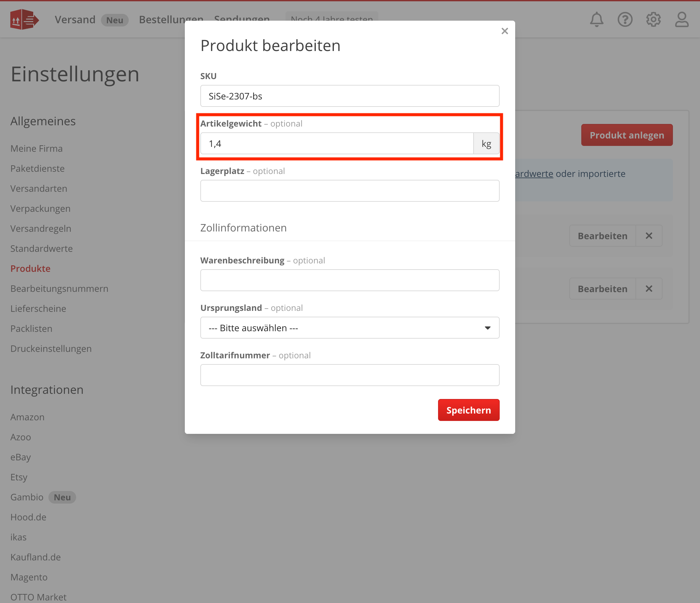
Task: Open Standardwerte in the sidebar
Action: [x=42, y=249]
